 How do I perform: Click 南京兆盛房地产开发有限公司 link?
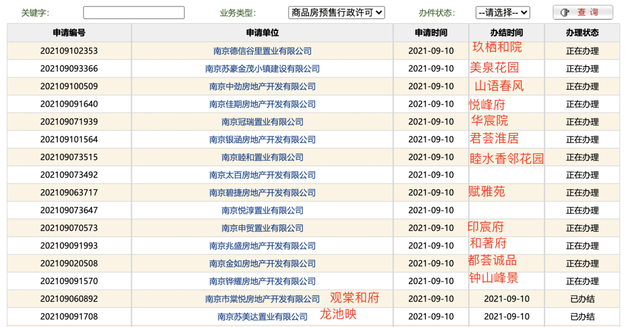tap(262, 246)
